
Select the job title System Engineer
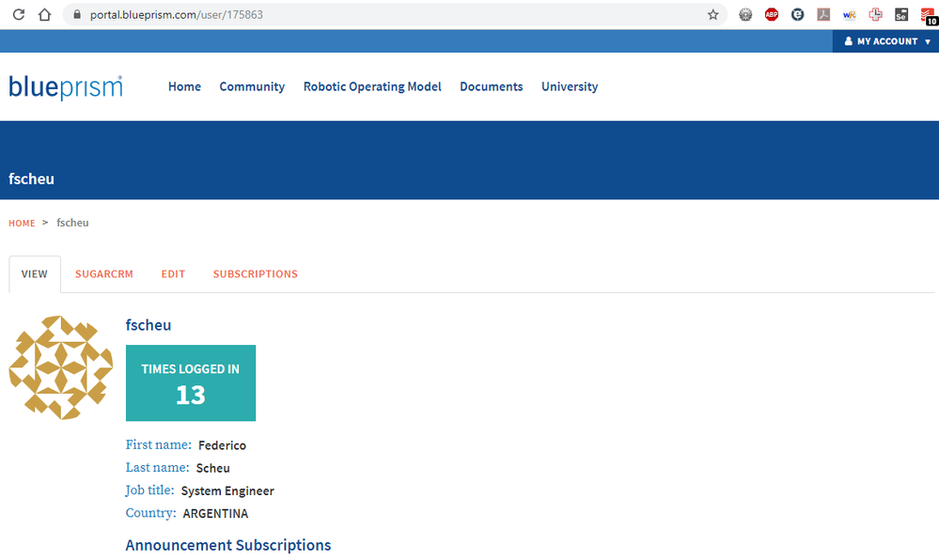tap(227, 491)
